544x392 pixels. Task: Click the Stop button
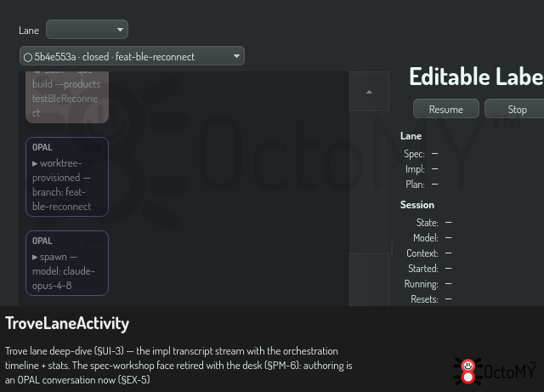[x=516, y=109]
